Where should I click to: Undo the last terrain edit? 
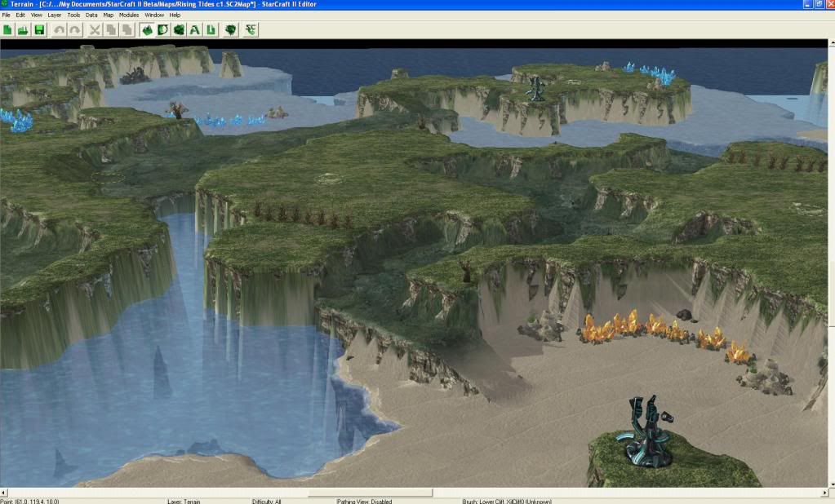click(x=59, y=30)
